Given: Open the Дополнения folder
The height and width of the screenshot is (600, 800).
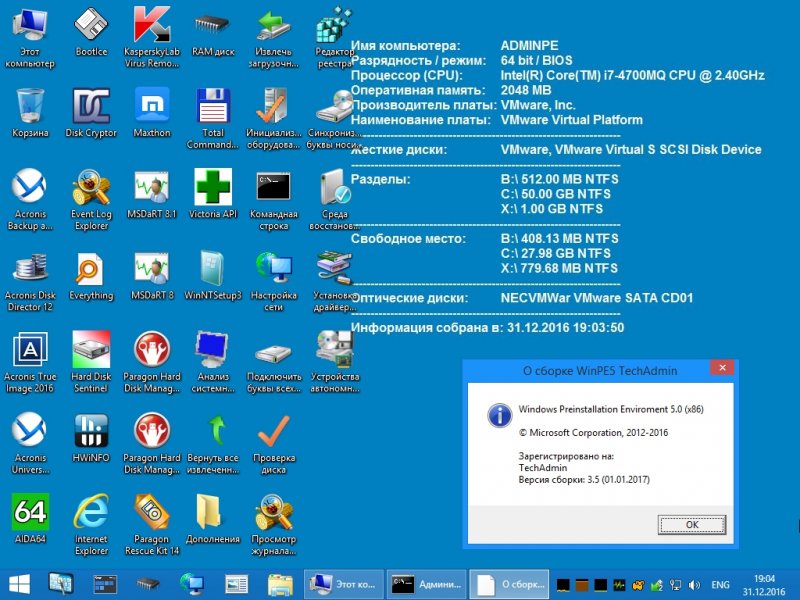Looking at the screenshot, I should pyautogui.click(x=213, y=519).
